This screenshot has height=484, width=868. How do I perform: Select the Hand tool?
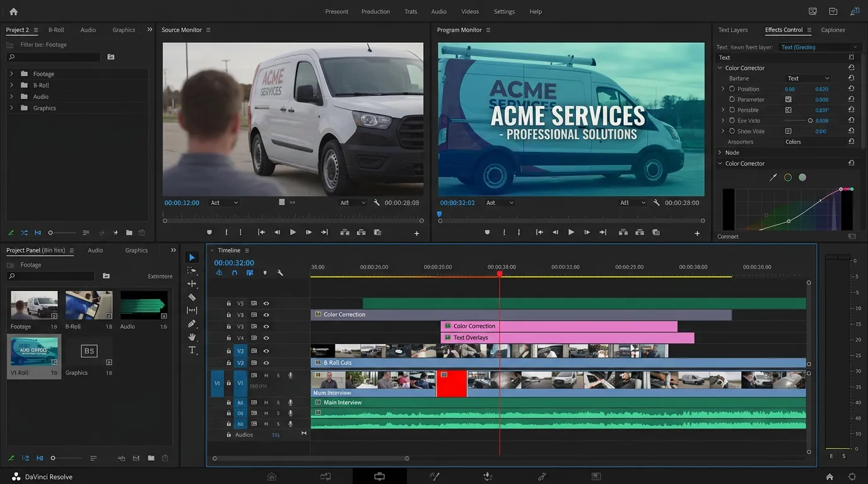(192, 337)
